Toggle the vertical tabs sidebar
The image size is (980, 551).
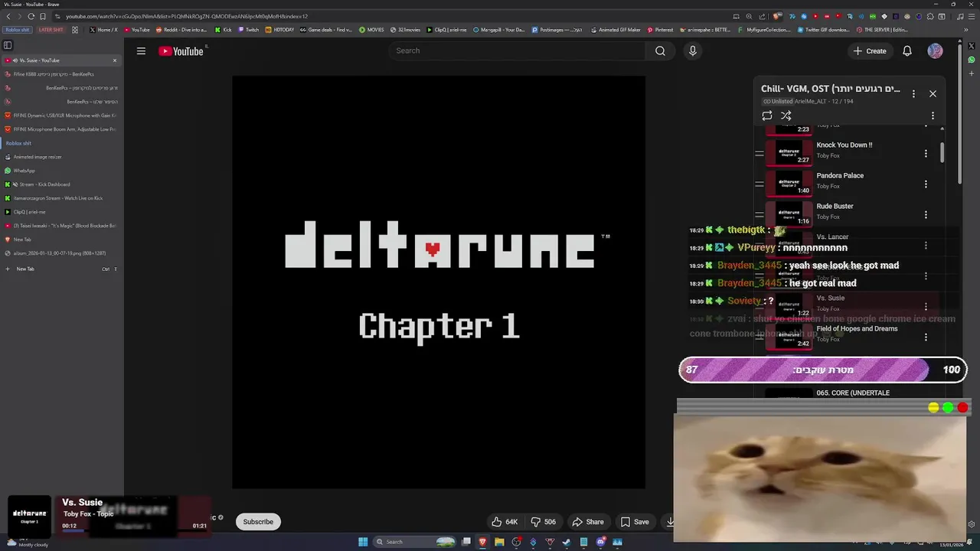[8, 45]
